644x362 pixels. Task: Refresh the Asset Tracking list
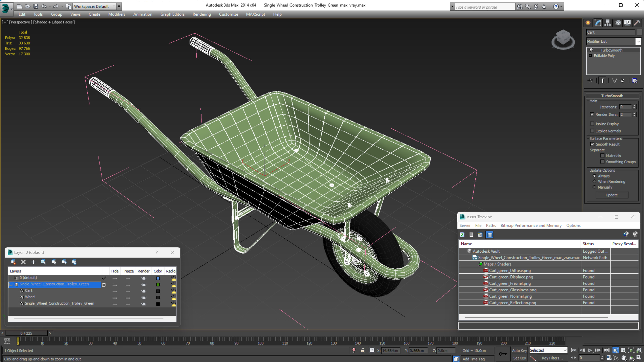pos(462,235)
